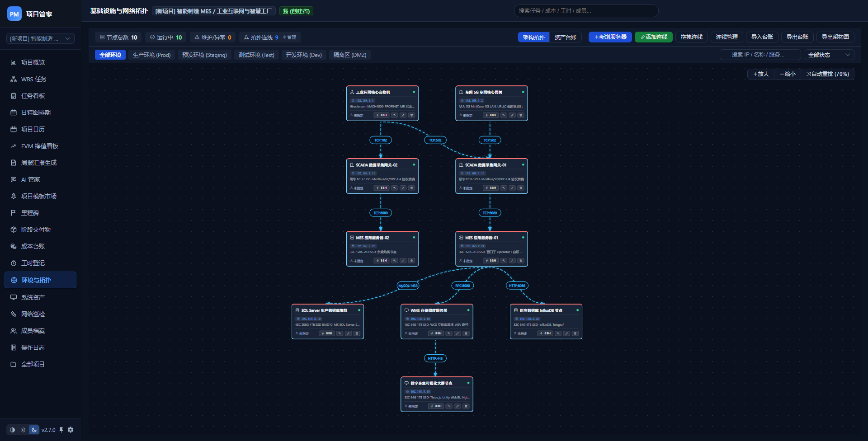Screen dimensions: 868x441
Task: Open 甘特图排期 in the sidebar
Action: pos(41,113)
